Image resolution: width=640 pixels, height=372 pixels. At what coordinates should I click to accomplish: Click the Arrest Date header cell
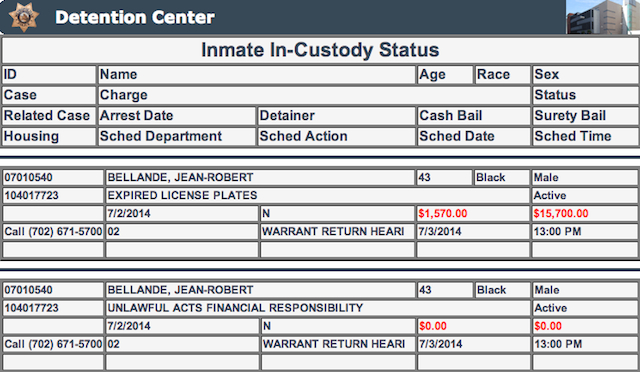point(177,116)
